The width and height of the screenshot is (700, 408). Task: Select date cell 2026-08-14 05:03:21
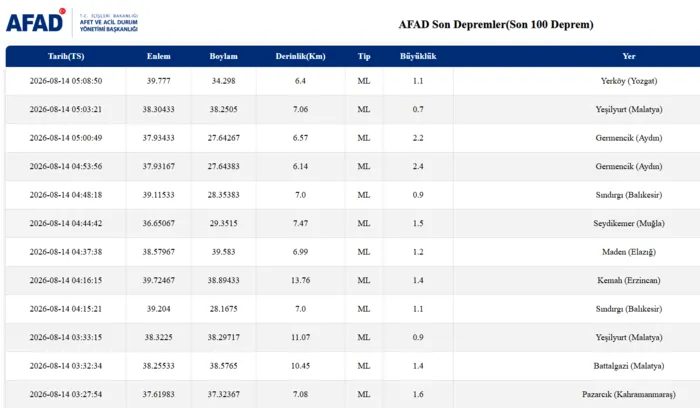66,109
